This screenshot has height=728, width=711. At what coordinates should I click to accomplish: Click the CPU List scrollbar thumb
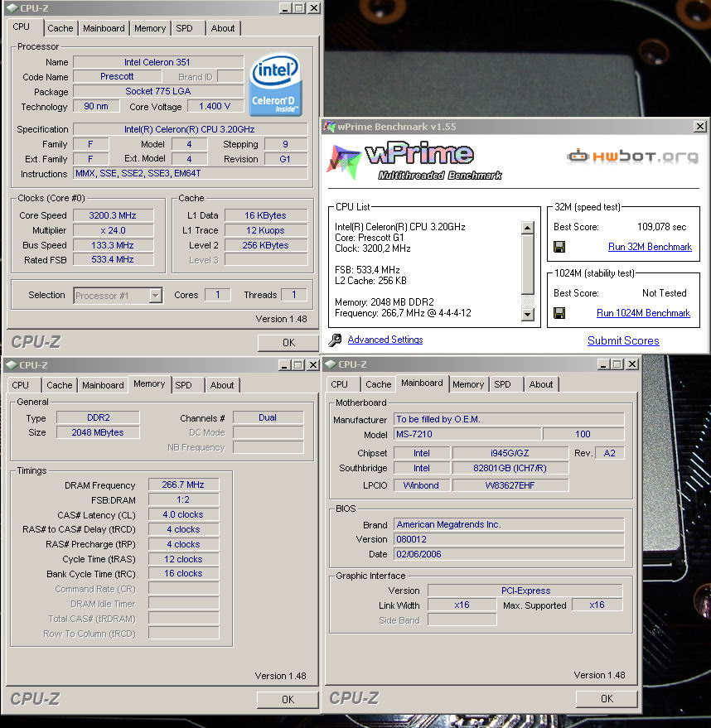coord(528,264)
